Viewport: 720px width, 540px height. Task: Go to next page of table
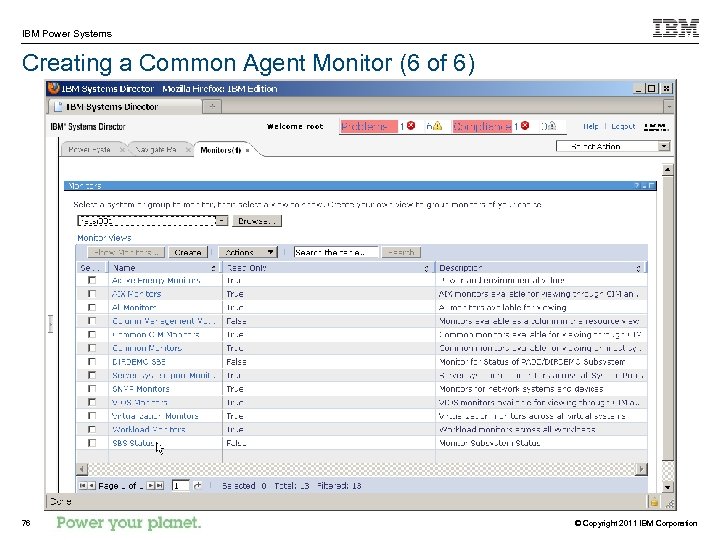[150, 485]
